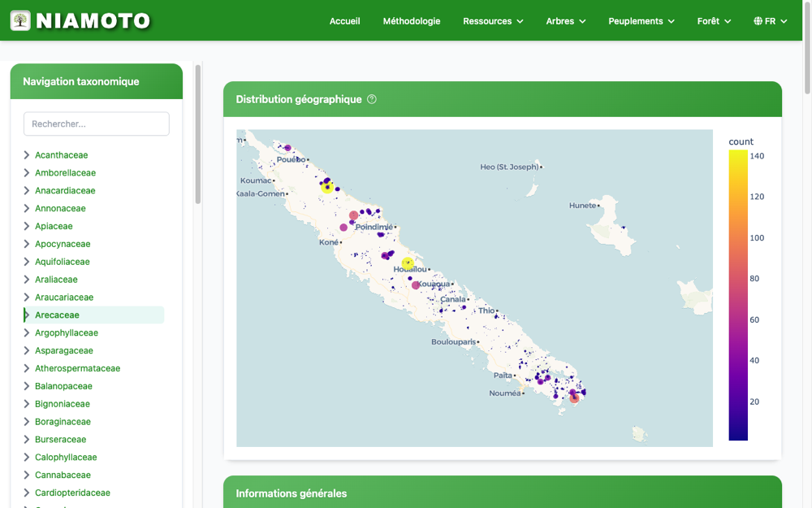The height and width of the screenshot is (508, 812).
Task: Select Apiaceae family link
Action: click(54, 226)
